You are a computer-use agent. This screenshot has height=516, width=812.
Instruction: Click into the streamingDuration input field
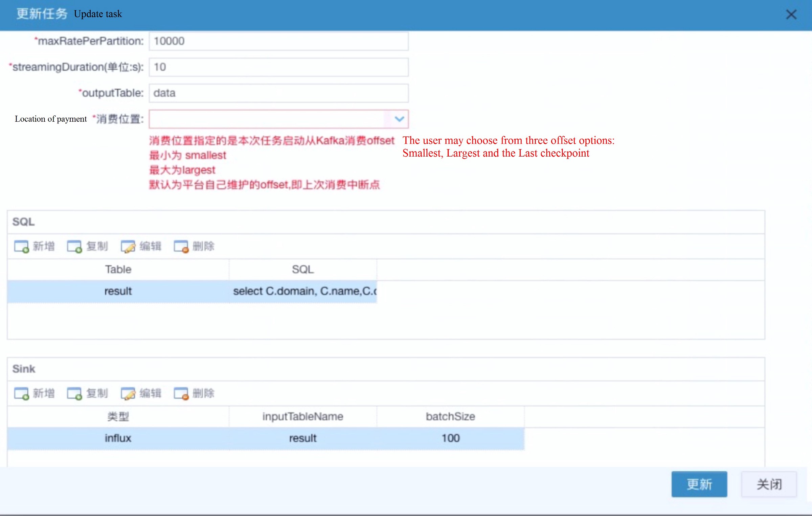278,67
